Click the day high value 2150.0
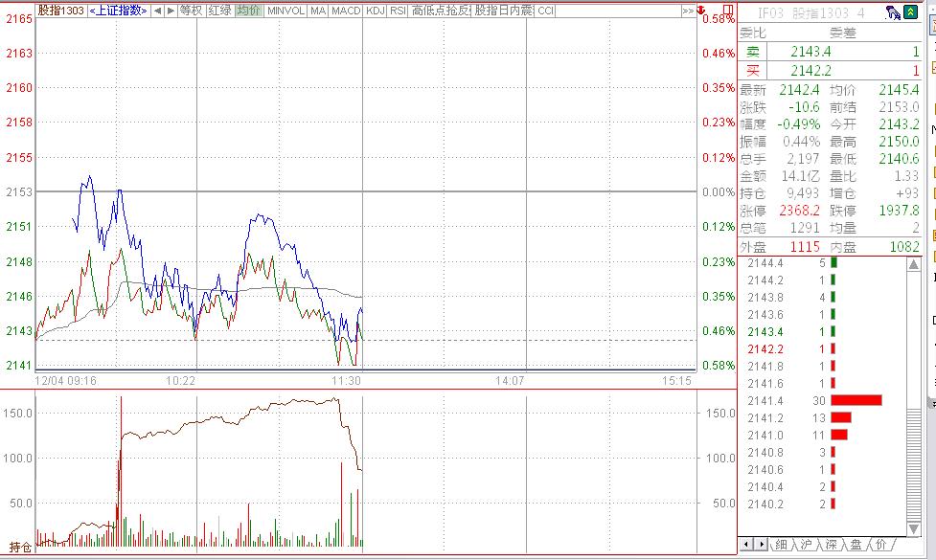Screen dimensions: 936x560 899,142
